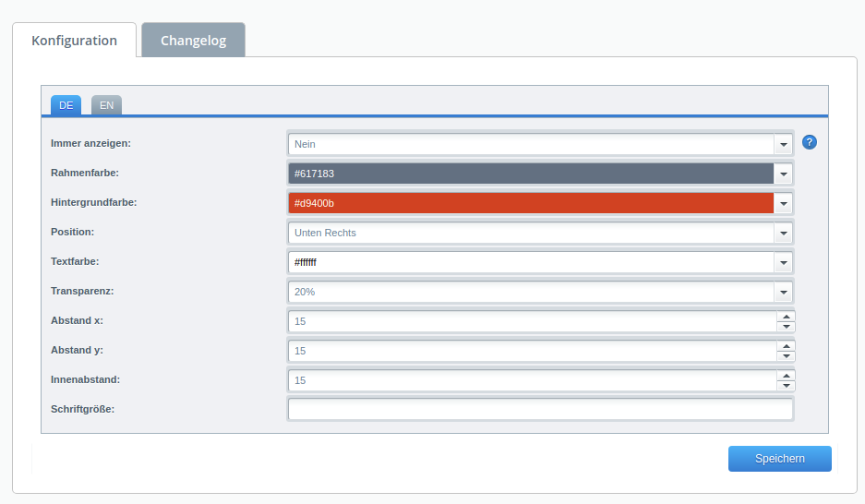This screenshot has height=504, width=865.
Task: Select the EN language tab
Action: click(x=106, y=105)
